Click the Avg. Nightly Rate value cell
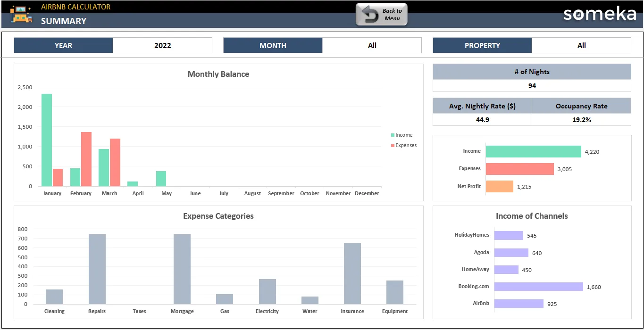Screen dimensions: 644x330 point(482,120)
